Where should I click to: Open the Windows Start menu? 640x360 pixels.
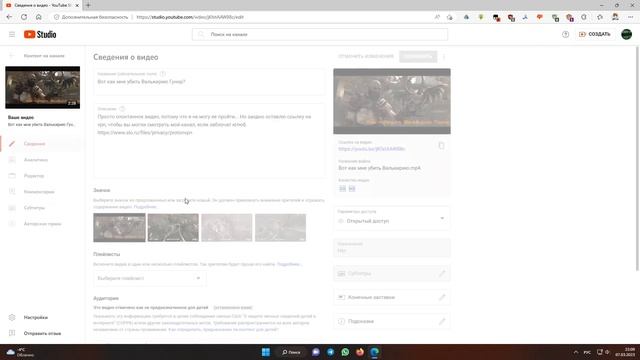266,352
